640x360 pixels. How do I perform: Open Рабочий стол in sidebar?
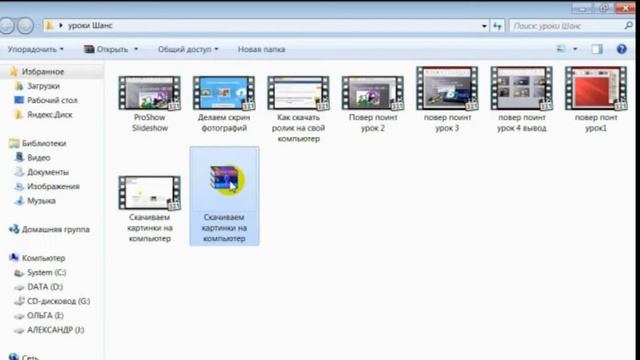pos(52,100)
